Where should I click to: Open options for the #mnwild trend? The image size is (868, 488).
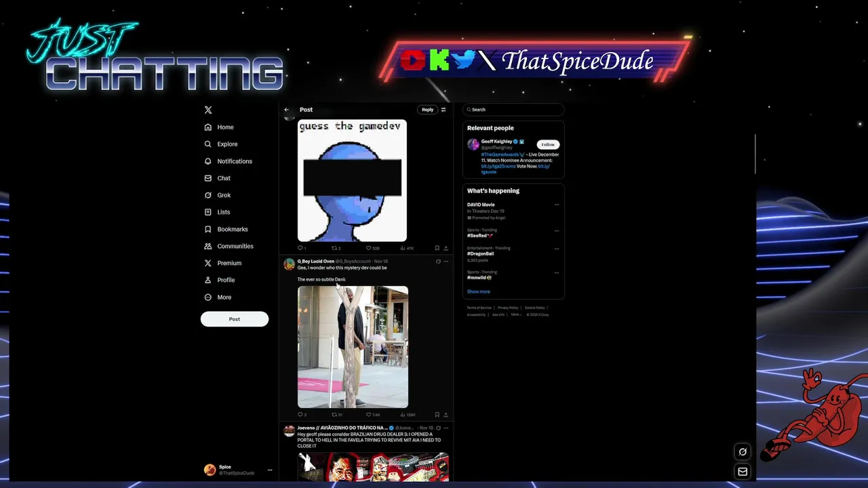pyautogui.click(x=557, y=272)
